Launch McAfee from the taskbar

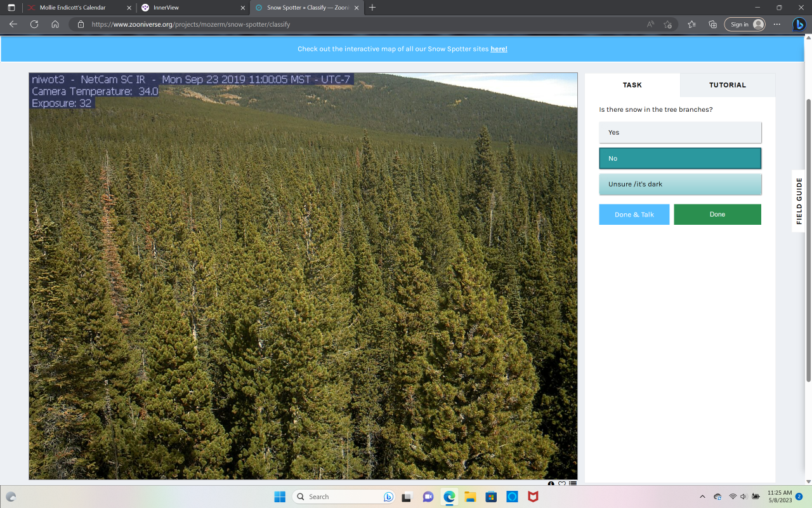(x=533, y=497)
